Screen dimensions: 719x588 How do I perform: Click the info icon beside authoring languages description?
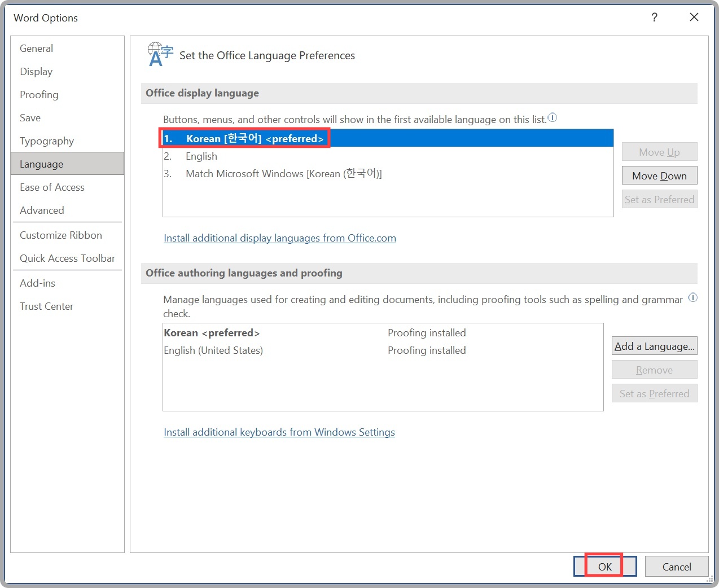point(693,298)
